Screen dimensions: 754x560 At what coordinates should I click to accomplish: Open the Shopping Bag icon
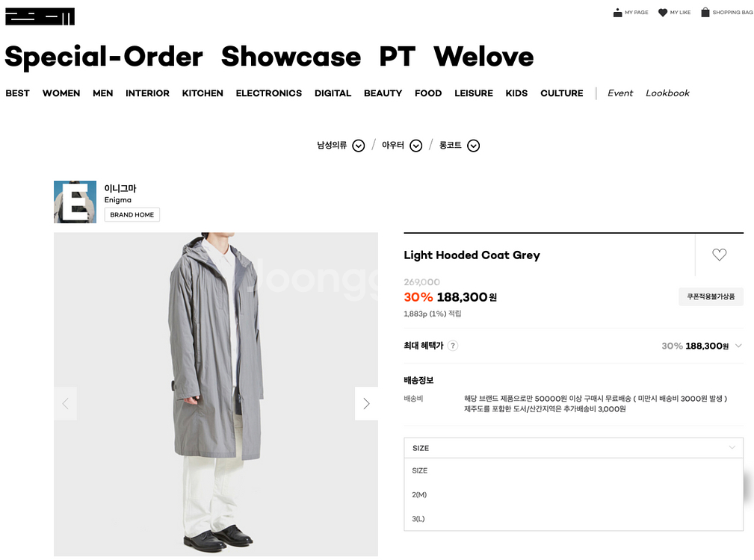705,12
